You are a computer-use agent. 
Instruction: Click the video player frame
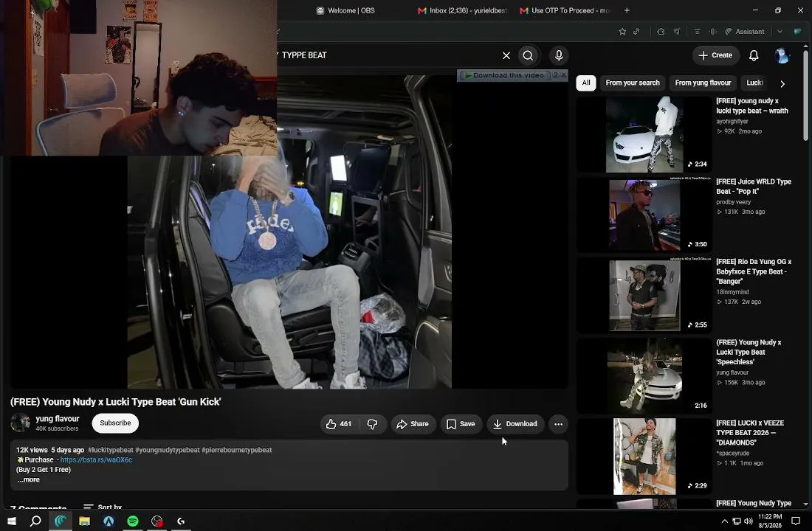289,232
